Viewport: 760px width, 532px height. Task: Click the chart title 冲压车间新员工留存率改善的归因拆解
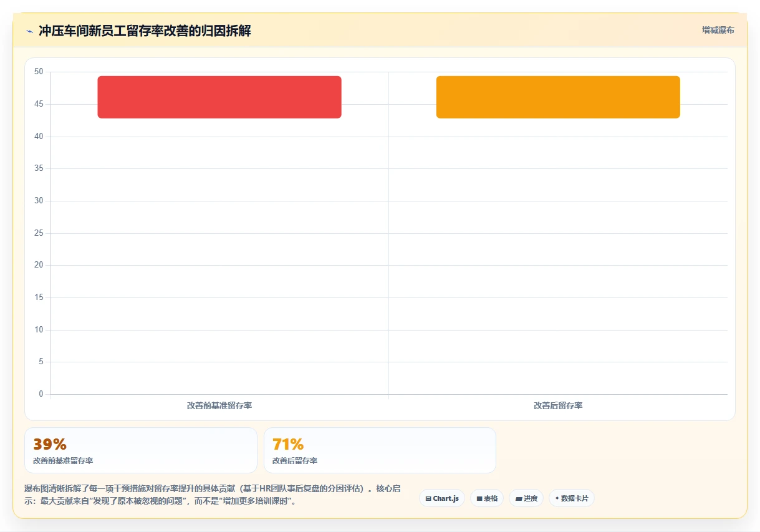click(x=145, y=31)
